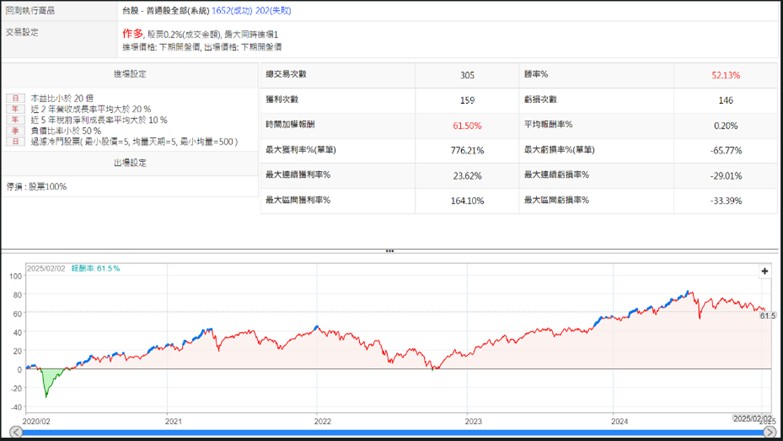Click the blue time range slider bar
Image resolution: width=783 pixels, height=441 pixels.
pyautogui.click(x=390, y=433)
